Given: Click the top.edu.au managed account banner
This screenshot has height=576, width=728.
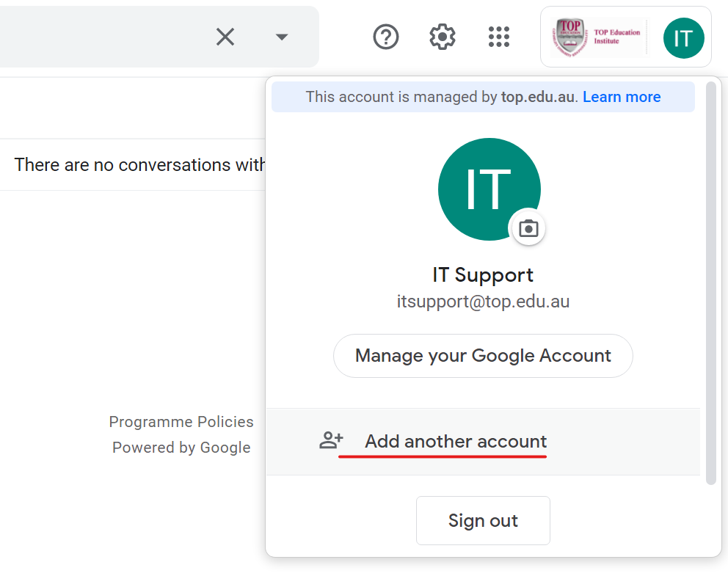Looking at the screenshot, I should click(483, 97).
